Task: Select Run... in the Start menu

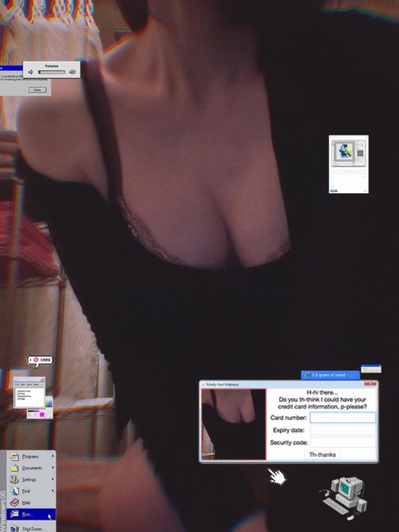Action: tap(31, 514)
